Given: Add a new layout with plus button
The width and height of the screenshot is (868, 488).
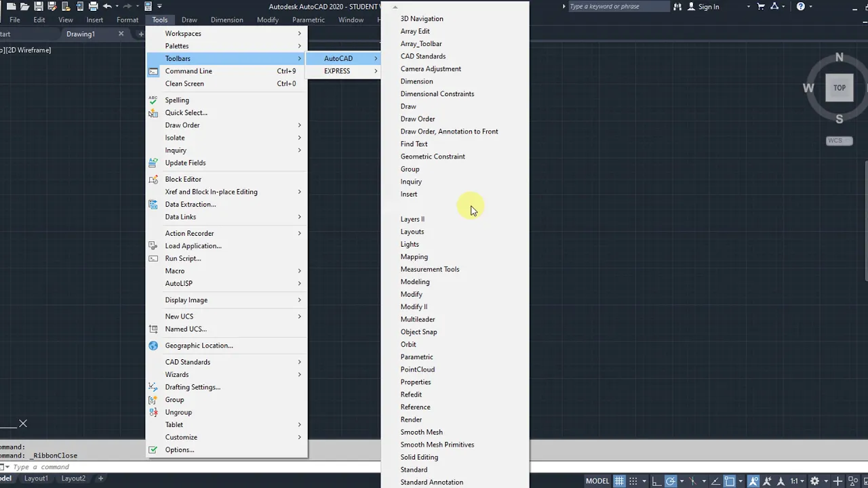Looking at the screenshot, I should click(100, 479).
